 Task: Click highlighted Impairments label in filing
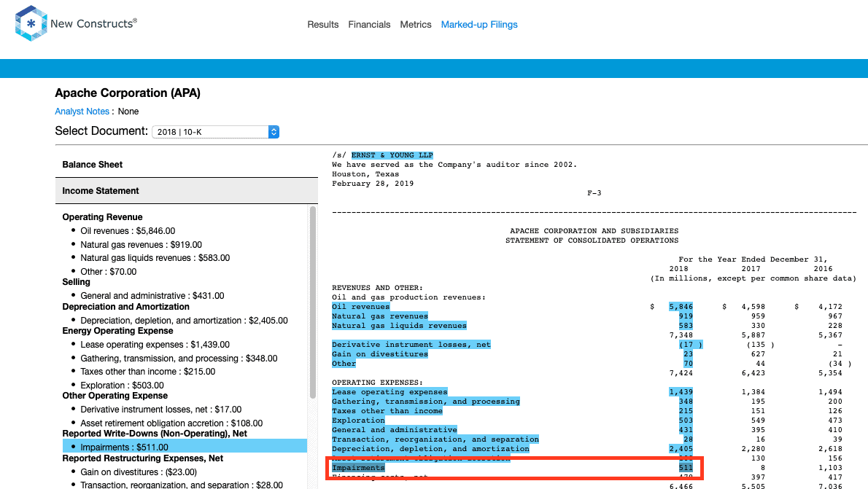click(358, 467)
